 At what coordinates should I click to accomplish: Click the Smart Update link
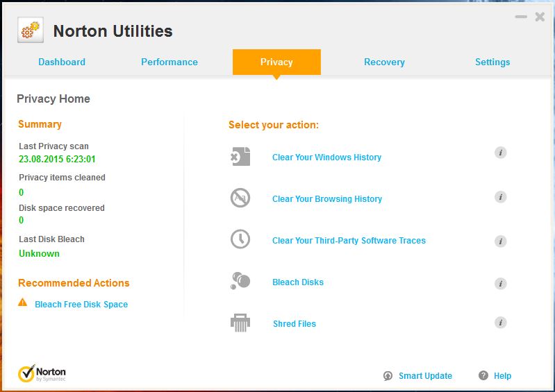(425, 376)
